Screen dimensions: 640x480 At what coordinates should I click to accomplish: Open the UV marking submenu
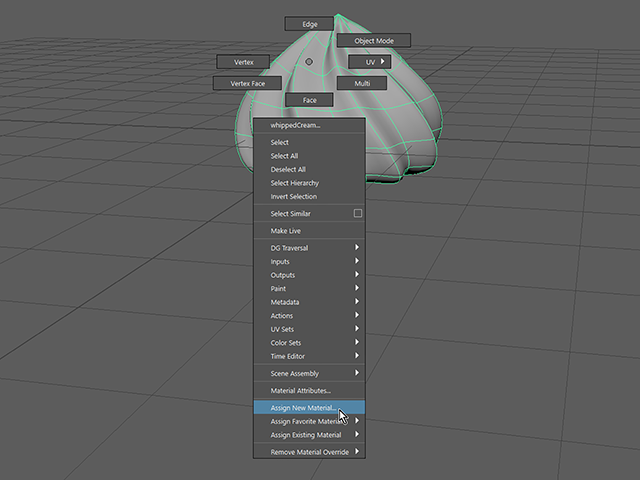tap(370, 62)
